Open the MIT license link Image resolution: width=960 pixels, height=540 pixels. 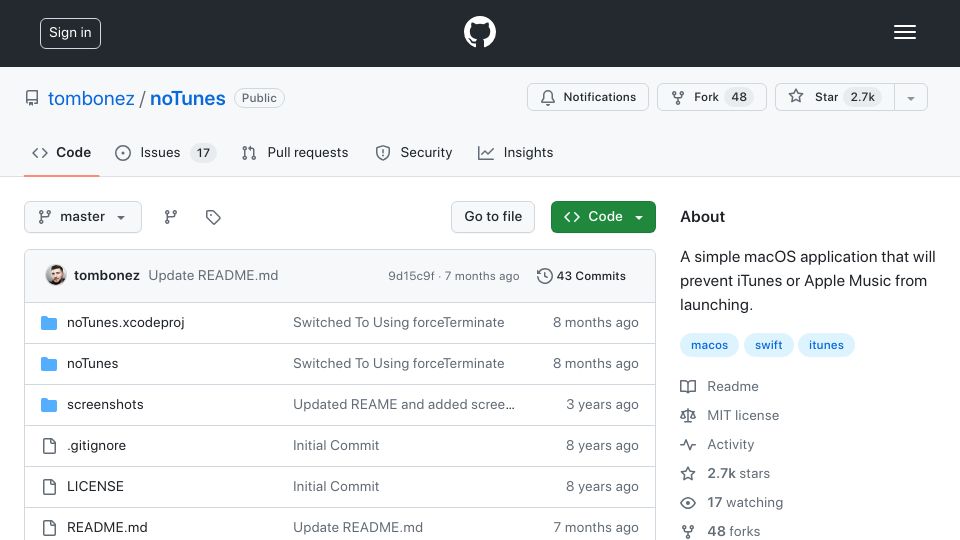730,416
